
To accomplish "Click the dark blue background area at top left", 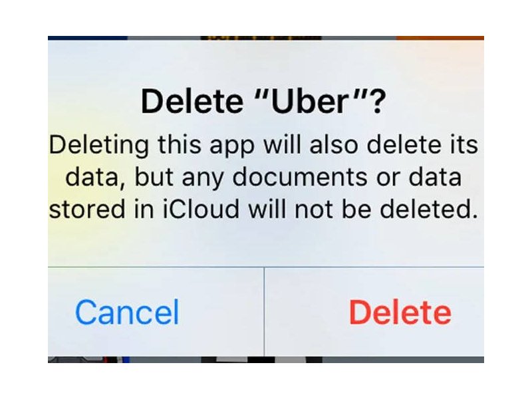I will coord(88,38).
